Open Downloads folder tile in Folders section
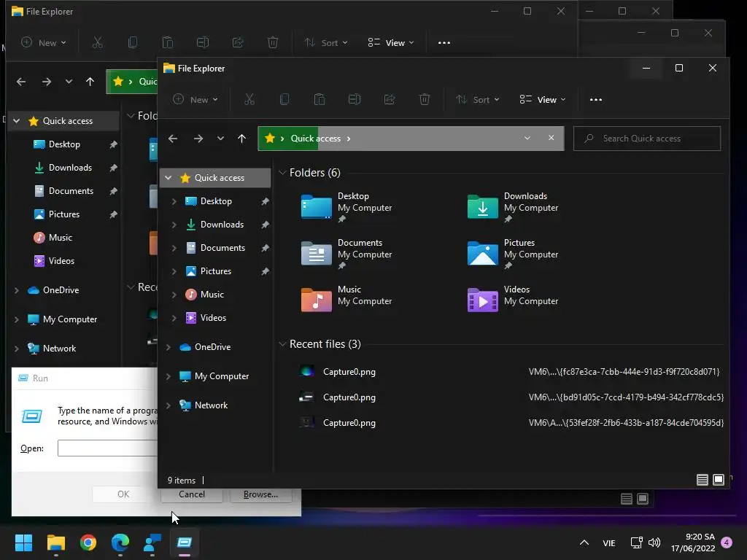This screenshot has width=747, height=560. tap(513, 207)
